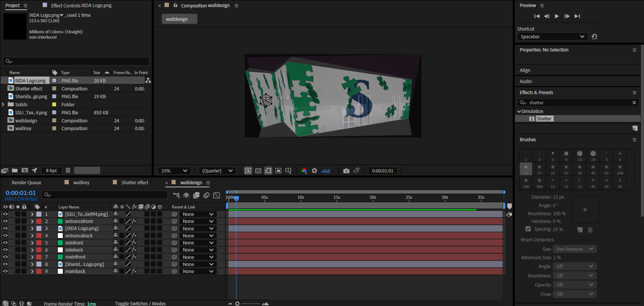Toggle visibility of the mainback layer
Screen dimensions: 644x306
click(x=5, y=271)
